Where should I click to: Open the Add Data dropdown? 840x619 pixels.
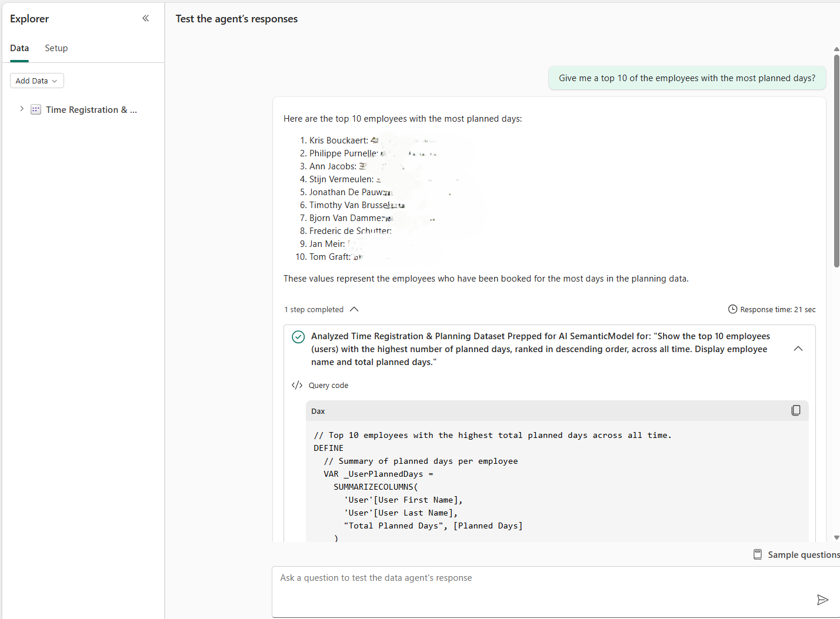click(36, 81)
